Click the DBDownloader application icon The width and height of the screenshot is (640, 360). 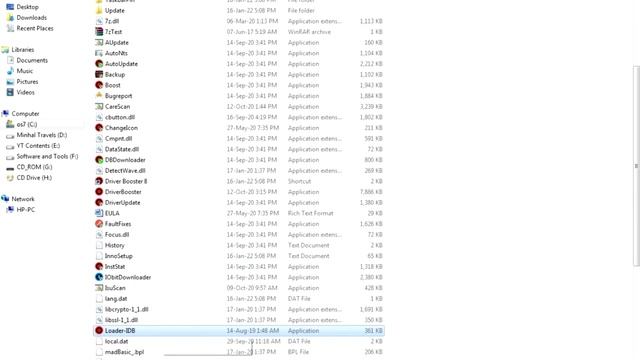(99, 160)
